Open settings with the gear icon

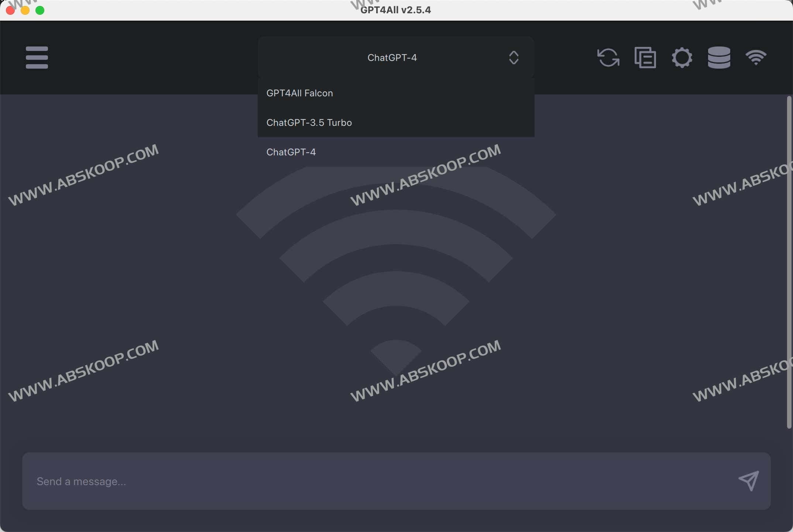click(682, 58)
